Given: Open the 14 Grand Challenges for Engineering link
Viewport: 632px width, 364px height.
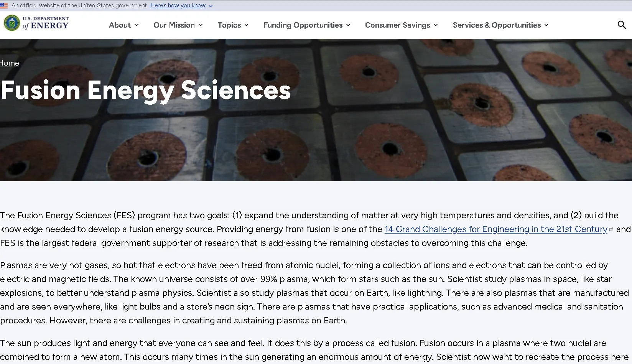Looking at the screenshot, I should (x=495, y=229).
